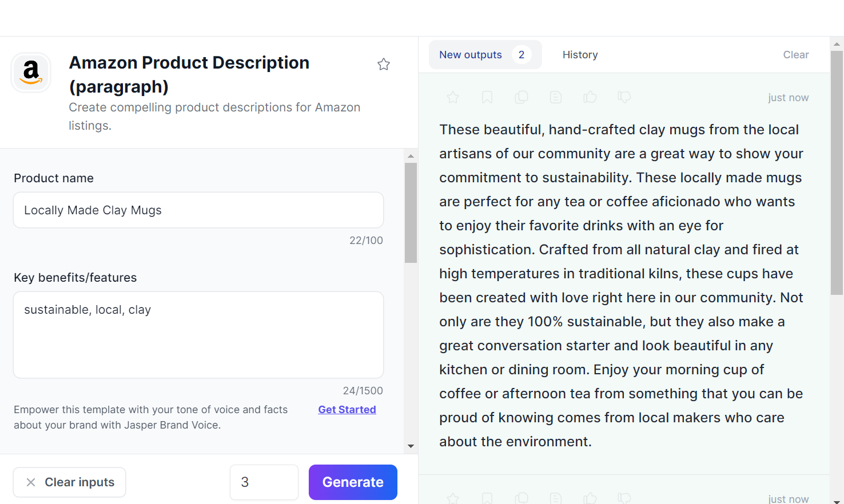
Task: Open first output in document editor
Action: click(556, 97)
